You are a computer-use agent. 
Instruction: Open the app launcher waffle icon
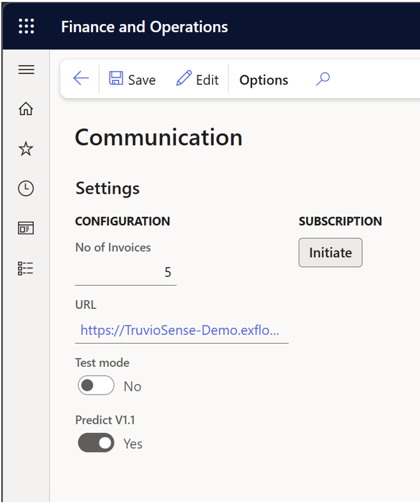(26, 26)
